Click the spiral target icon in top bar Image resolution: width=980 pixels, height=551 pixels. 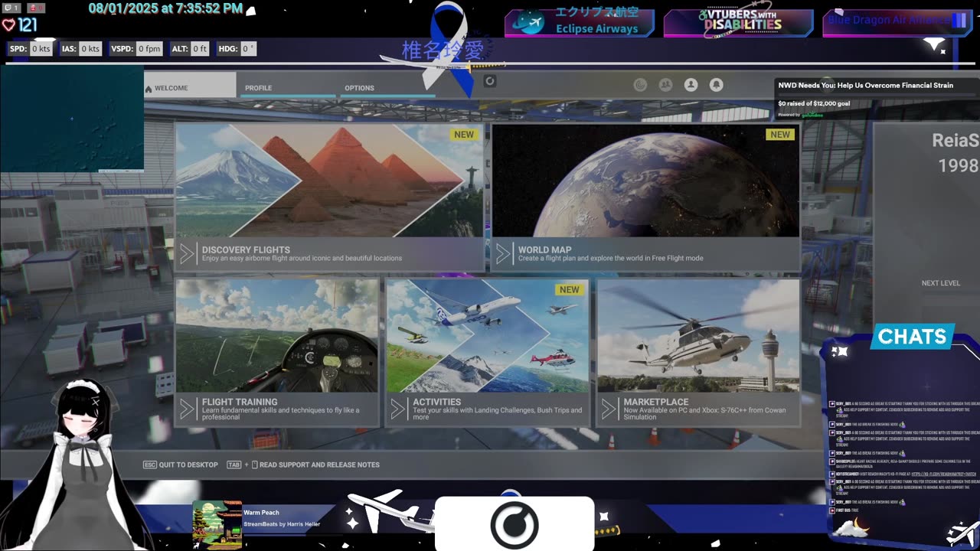(x=641, y=85)
